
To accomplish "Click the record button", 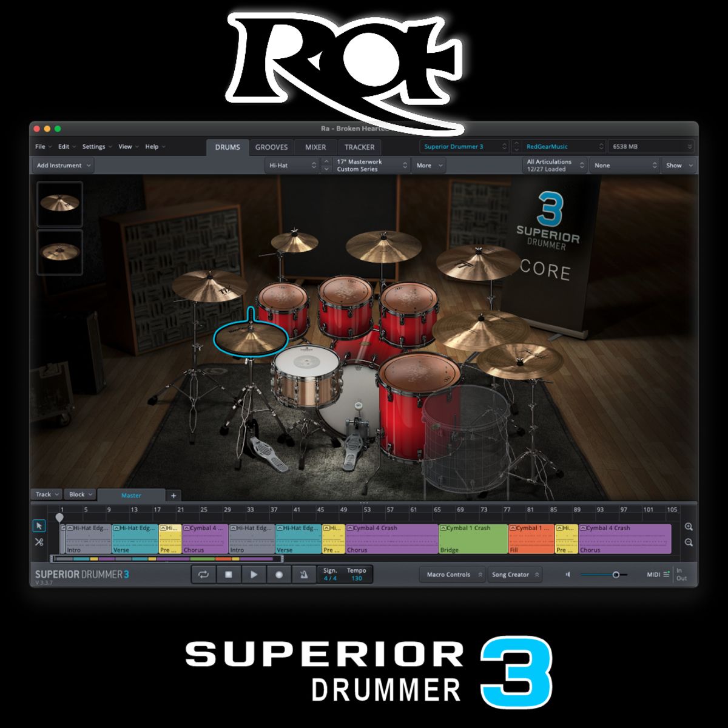I will click(x=279, y=575).
